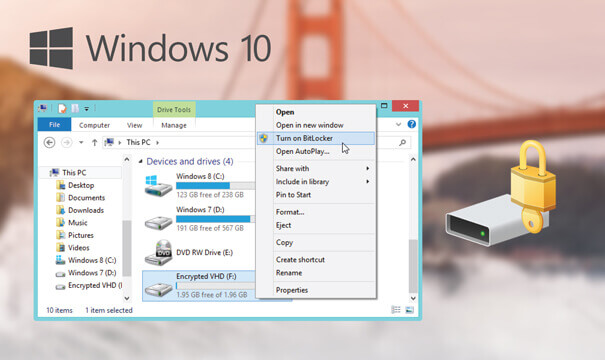
Task: Select This PC in navigation pane
Action: [x=74, y=172]
